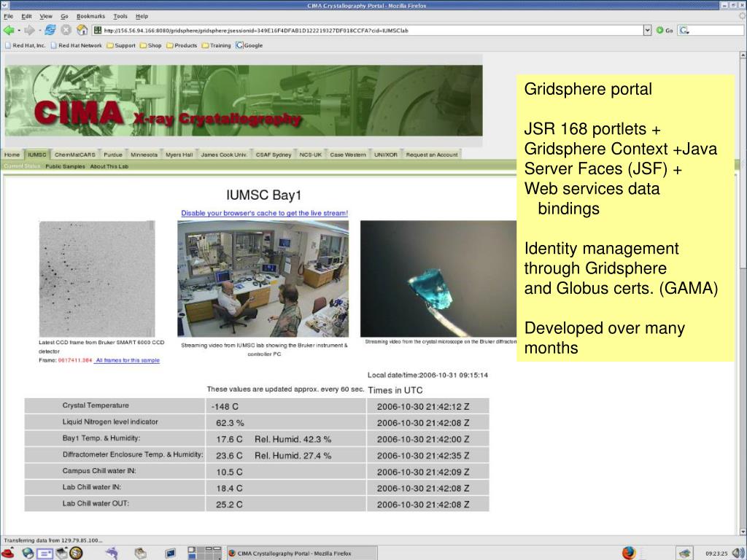
Task: Select the Current Status sub-tab
Action: [x=21, y=166]
